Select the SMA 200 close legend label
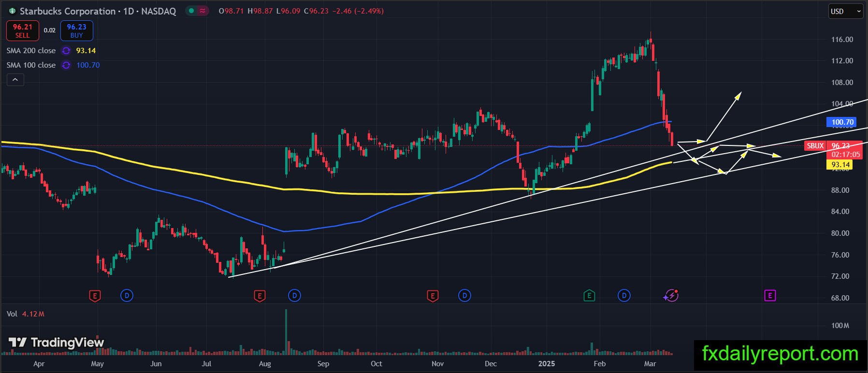 click(31, 51)
